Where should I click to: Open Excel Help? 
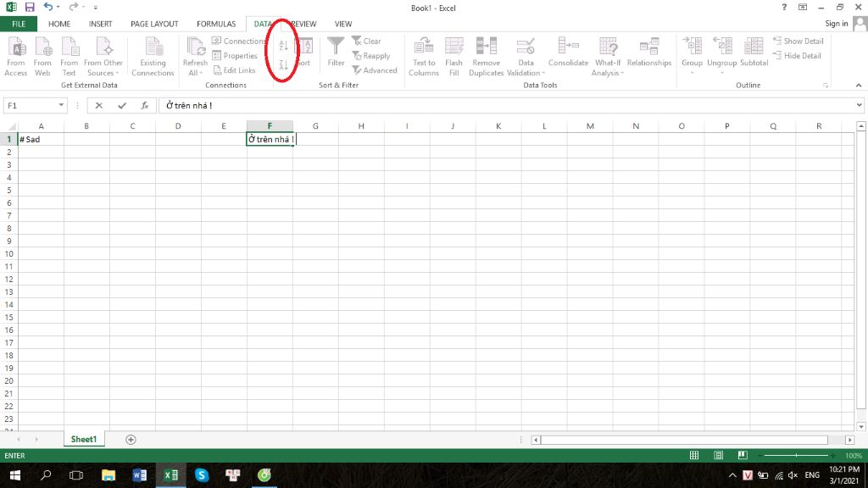click(x=784, y=8)
